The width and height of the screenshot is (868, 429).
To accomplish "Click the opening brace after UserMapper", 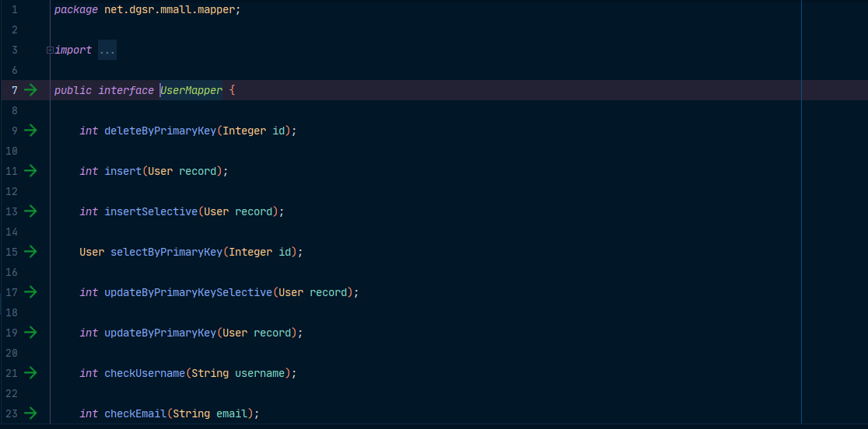I will pos(232,91).
